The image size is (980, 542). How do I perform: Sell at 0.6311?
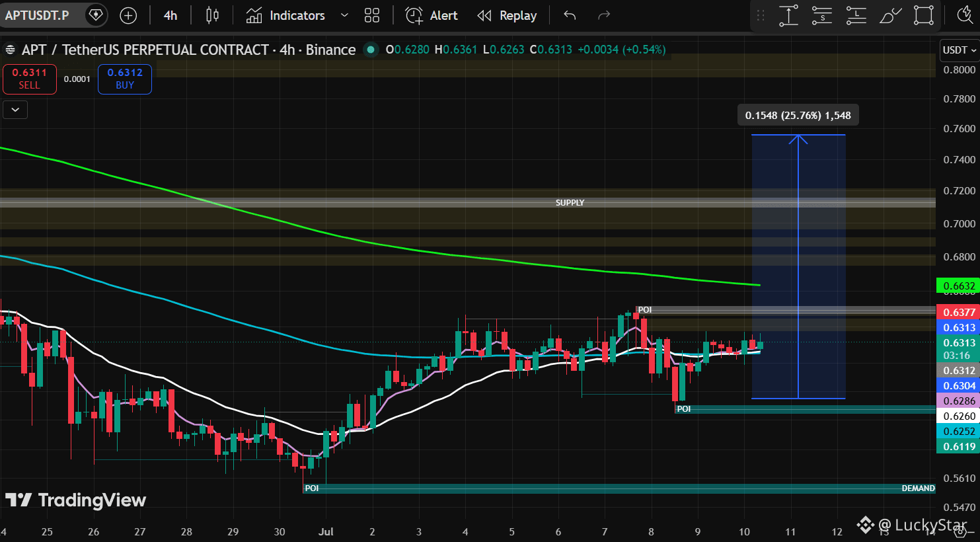click(x=29, y=79)
